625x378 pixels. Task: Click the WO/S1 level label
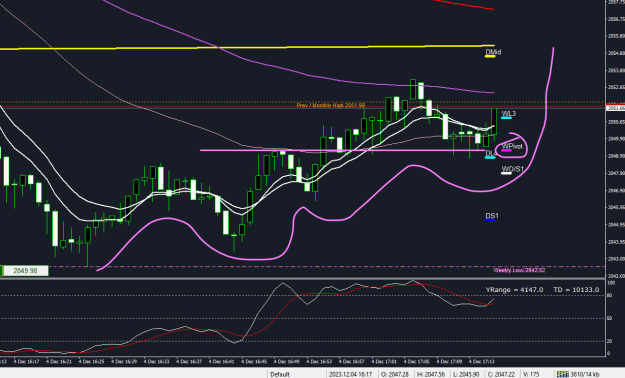512,169
